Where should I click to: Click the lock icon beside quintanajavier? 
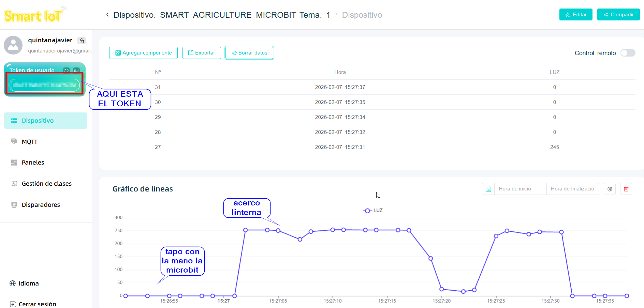[82, 41]
